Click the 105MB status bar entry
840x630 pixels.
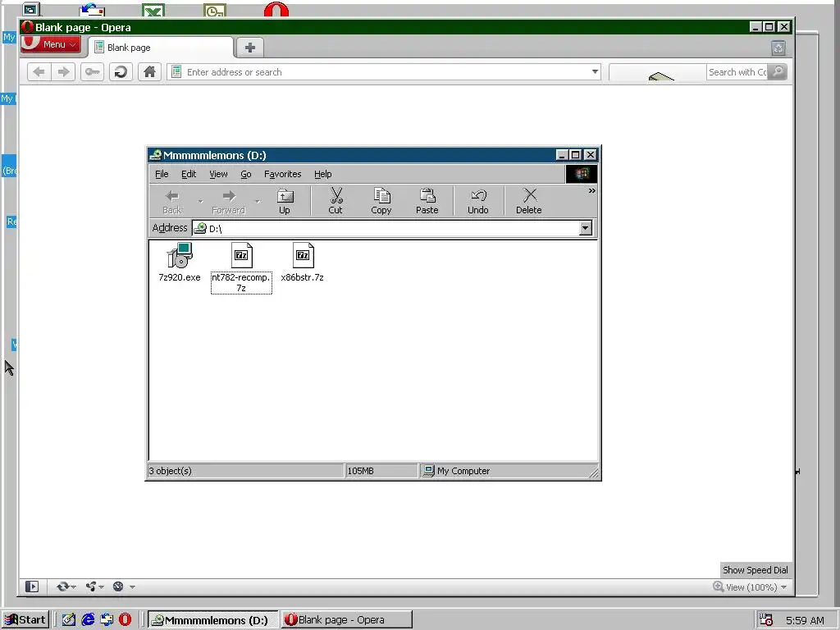[361, 471]
